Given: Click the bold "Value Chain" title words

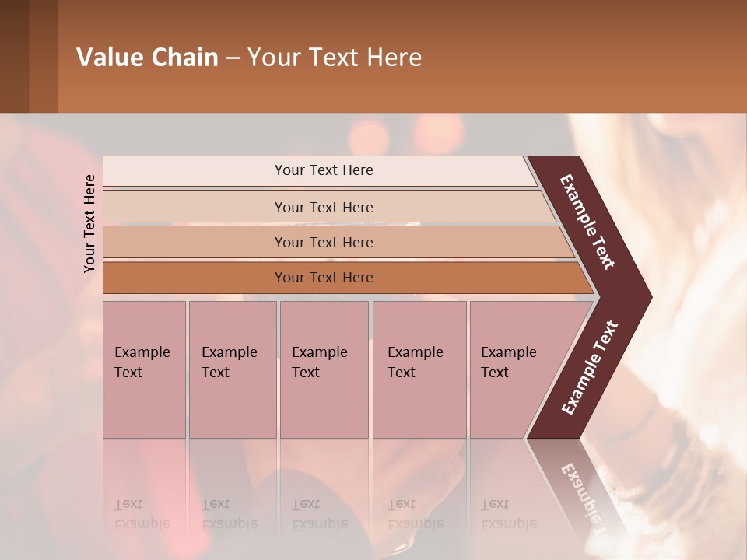Looking at the screenshot, I should point(147,58).
